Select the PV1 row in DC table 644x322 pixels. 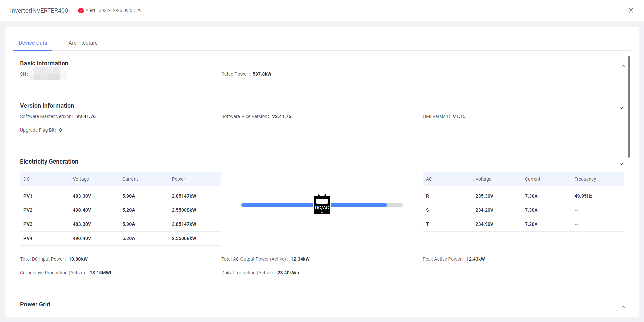click(x=120, y=196)
